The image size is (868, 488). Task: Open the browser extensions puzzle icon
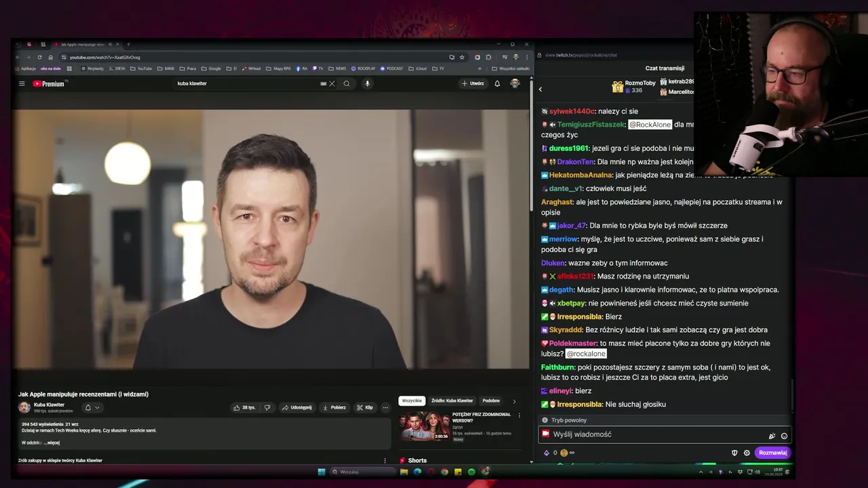point(488,57)
